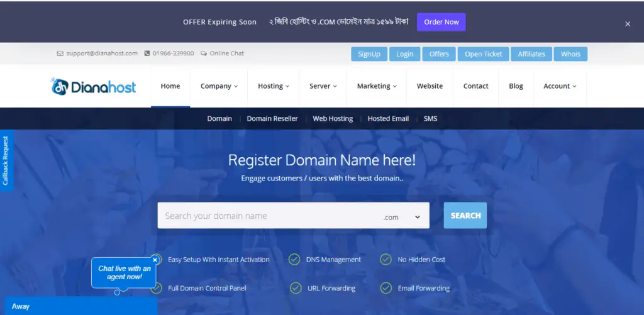Click the Open Ticket button
Image resolution: width=644 pixels, height=315 pixels.
(x=484, y=54)
